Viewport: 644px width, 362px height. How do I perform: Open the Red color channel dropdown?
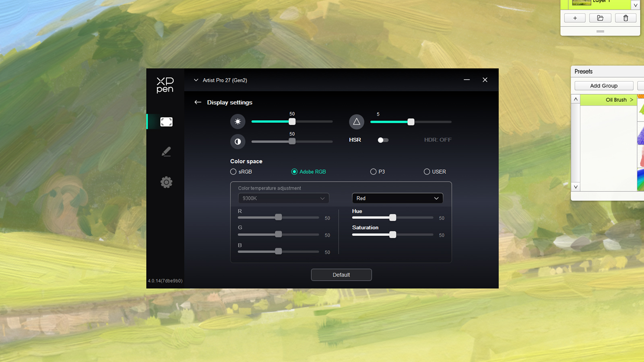point(397,198)
